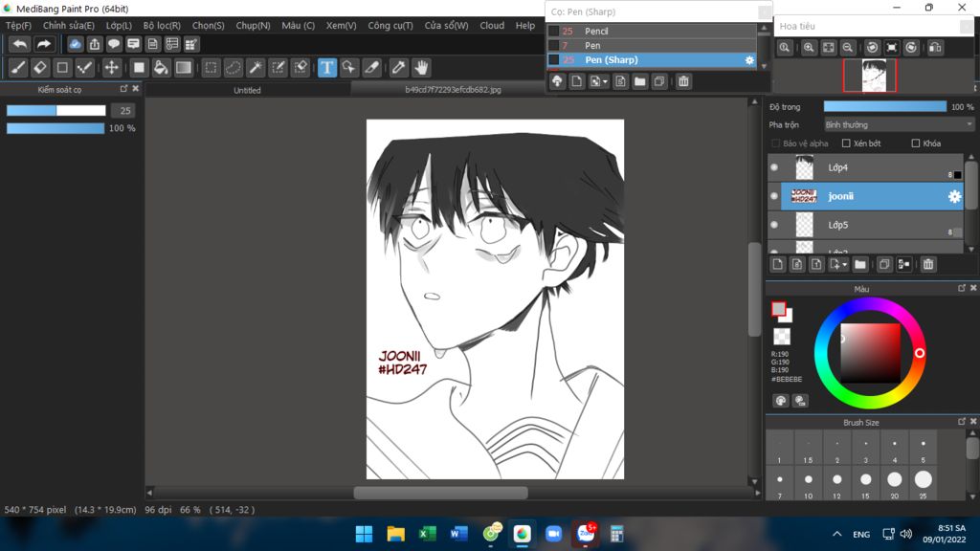Select the Text tool

[327, 68]
